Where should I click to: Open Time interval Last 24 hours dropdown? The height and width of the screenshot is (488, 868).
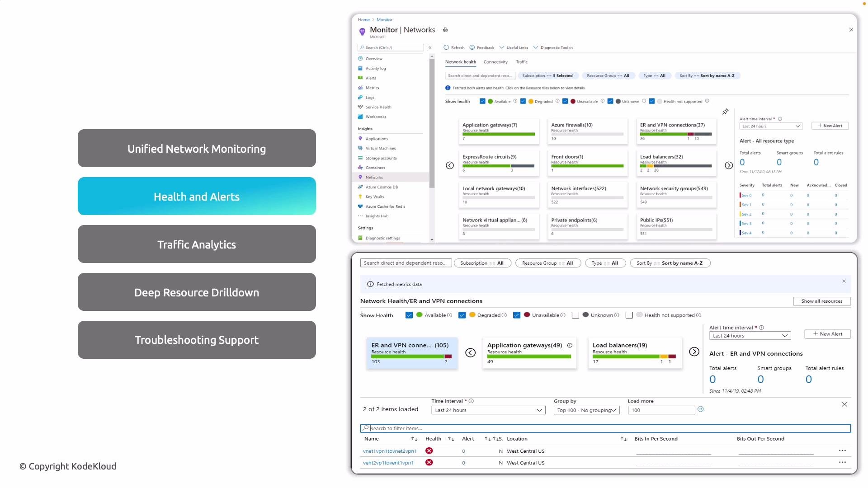tap(488, 410)
